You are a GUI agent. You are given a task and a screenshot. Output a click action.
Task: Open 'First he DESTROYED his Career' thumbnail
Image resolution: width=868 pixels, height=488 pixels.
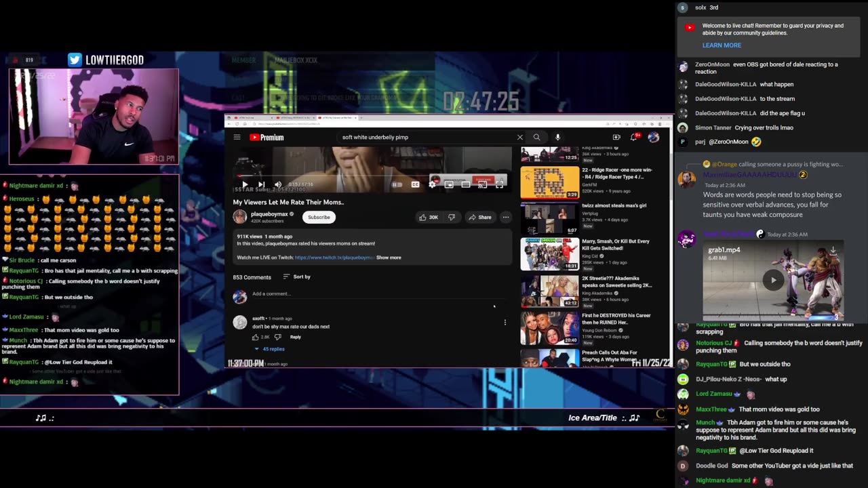tap(550, 328)
